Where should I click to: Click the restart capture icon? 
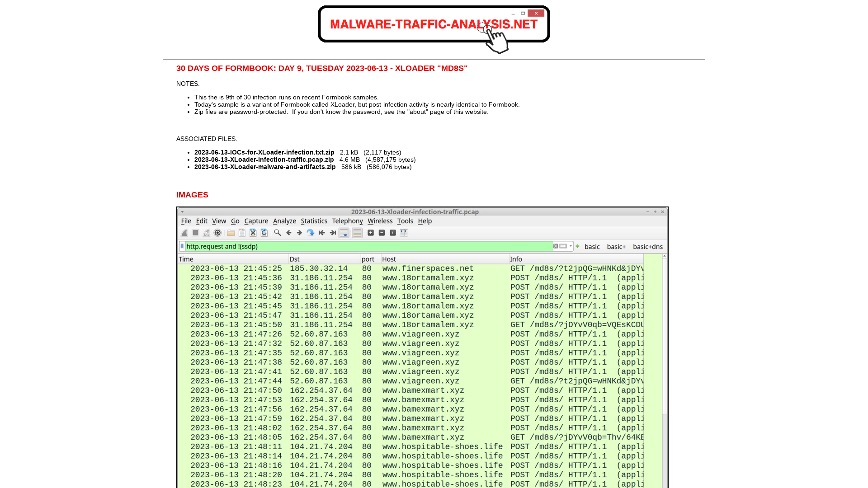pyautogui.click(x=207, y=233)
